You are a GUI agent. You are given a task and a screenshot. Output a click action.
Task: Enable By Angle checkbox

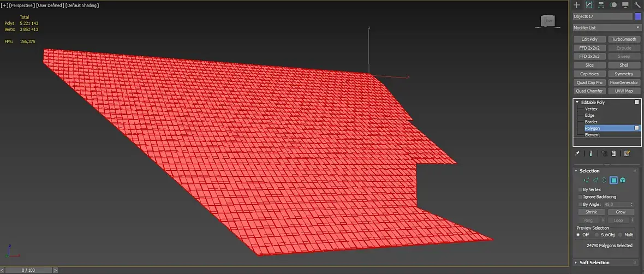[x=580, y=204]
